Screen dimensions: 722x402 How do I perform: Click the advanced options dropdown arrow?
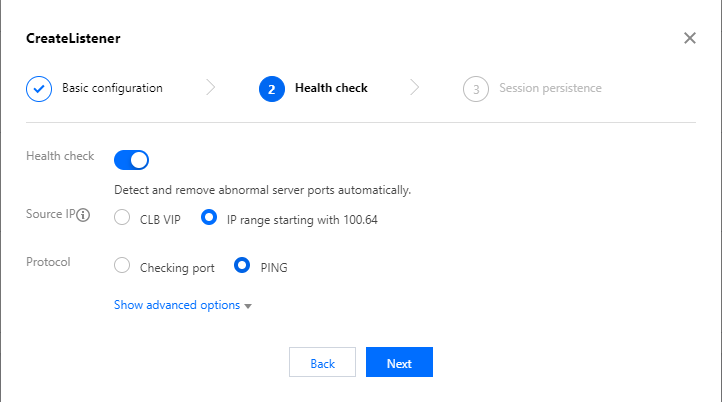[247, 306]
